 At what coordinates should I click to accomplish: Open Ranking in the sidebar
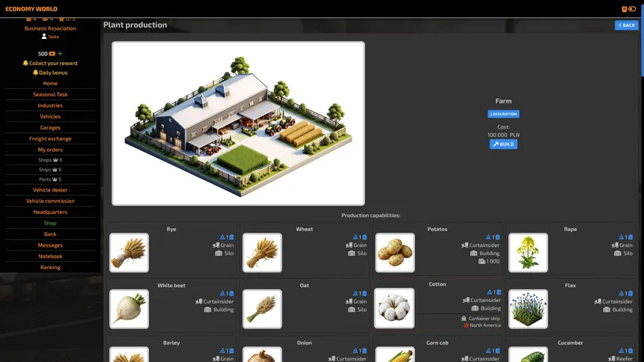click(50, 268)
